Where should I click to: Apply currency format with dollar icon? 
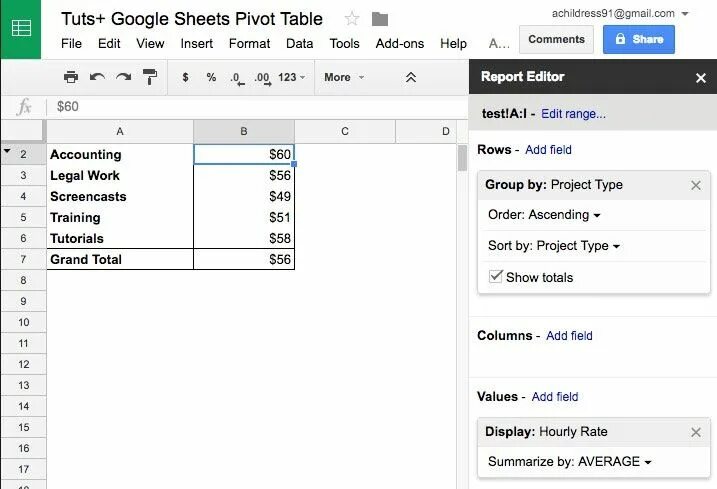tap(185, 77)
